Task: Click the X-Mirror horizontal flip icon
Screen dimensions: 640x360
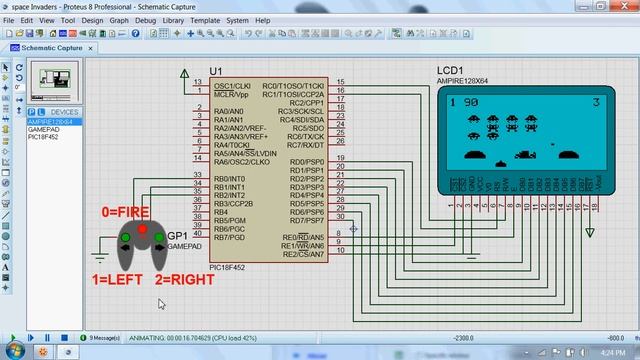Action: tap(19, 100)
